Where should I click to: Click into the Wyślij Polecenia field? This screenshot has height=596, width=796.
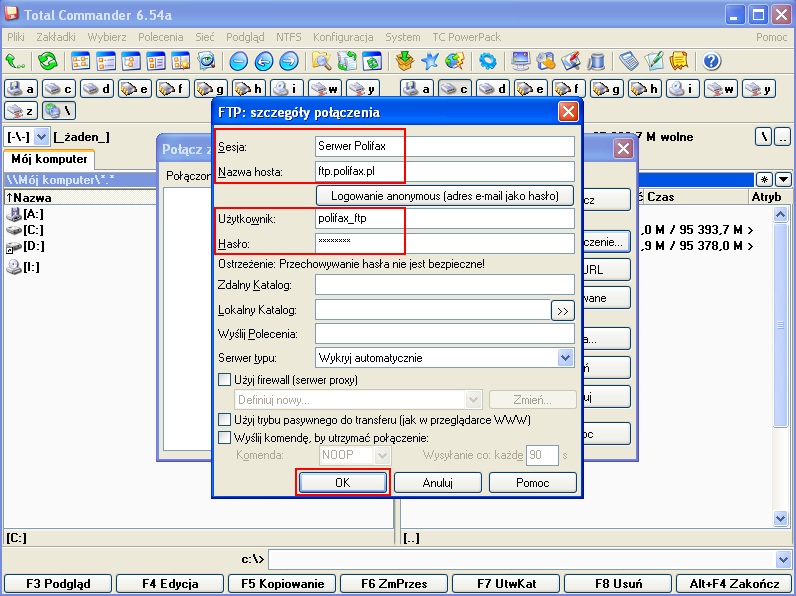[445, 334]
